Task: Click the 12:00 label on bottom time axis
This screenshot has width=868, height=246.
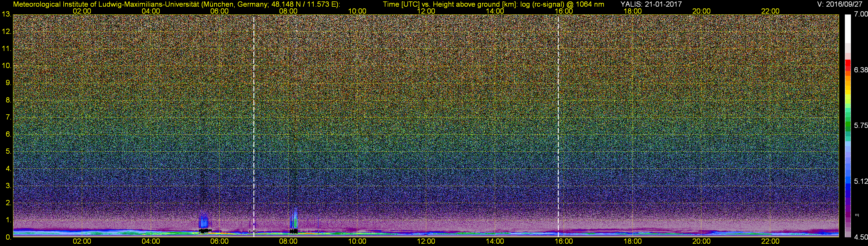Action: coord(426,241)
